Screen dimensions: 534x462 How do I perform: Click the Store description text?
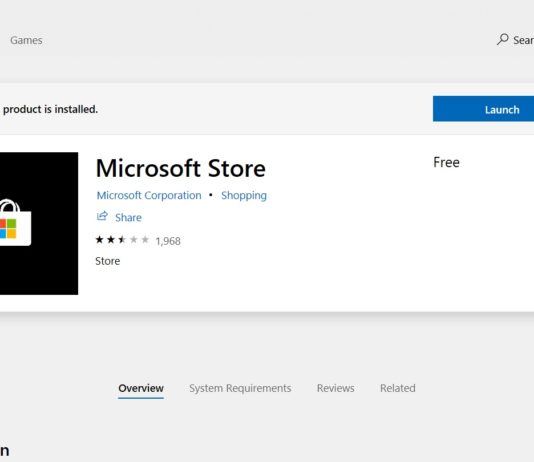108,261
